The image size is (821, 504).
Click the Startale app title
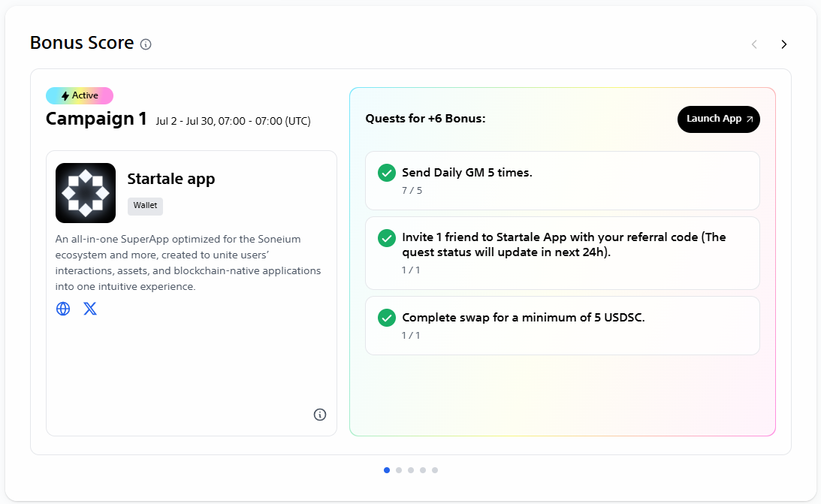[171, 179]
